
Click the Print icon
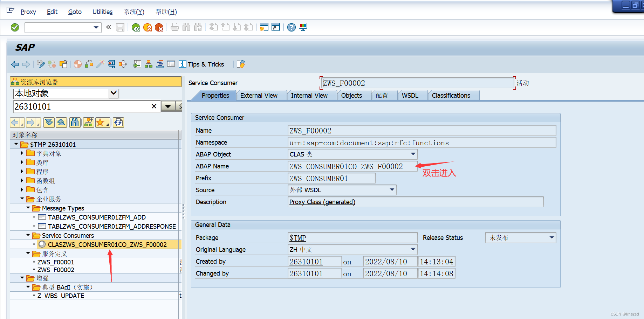(x=175, y=27)
